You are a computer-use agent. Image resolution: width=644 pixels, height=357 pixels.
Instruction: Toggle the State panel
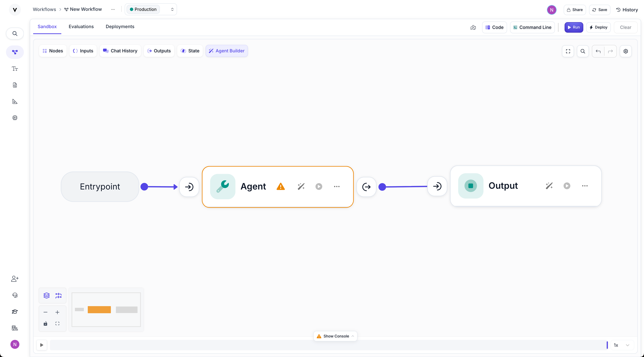(190, 51)
